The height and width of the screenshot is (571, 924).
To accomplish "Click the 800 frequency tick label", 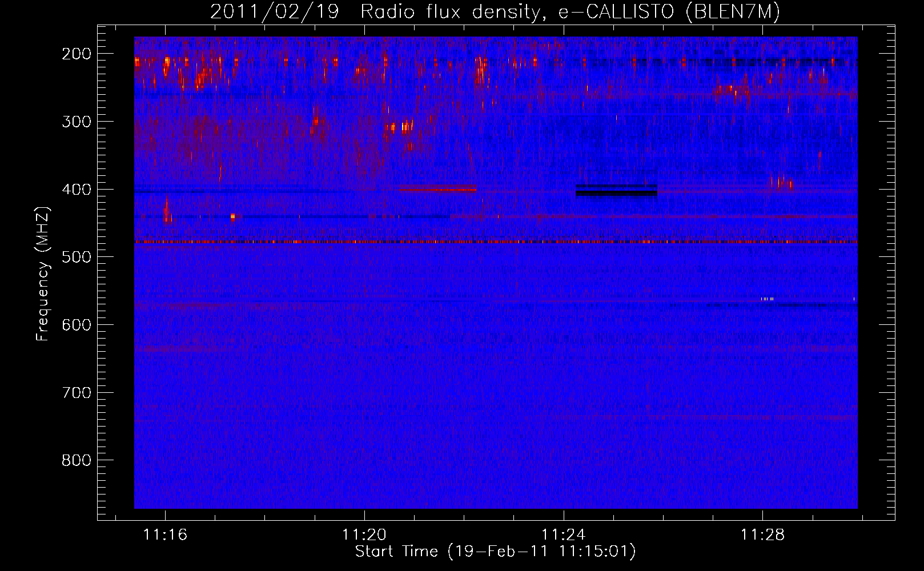I will (77, 460).
